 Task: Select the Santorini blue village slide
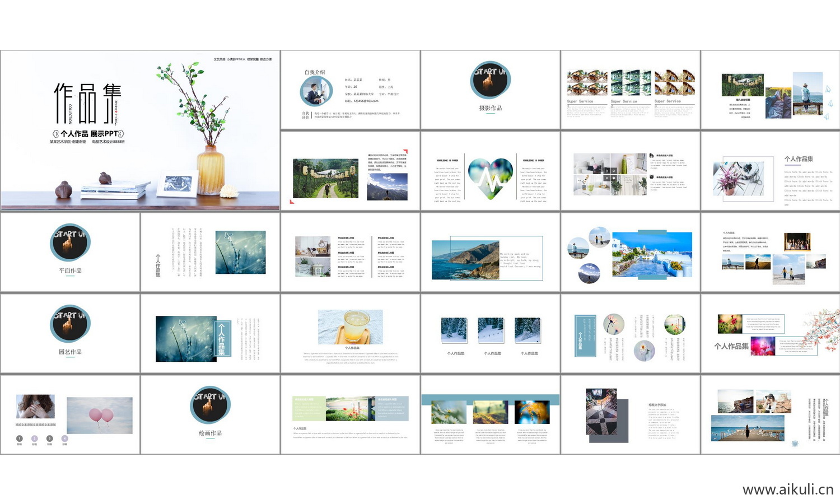630,252
